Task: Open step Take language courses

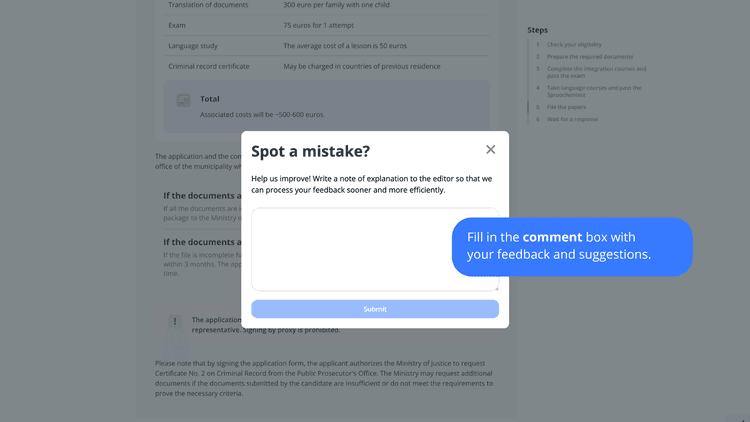Action: pos(594,91)
